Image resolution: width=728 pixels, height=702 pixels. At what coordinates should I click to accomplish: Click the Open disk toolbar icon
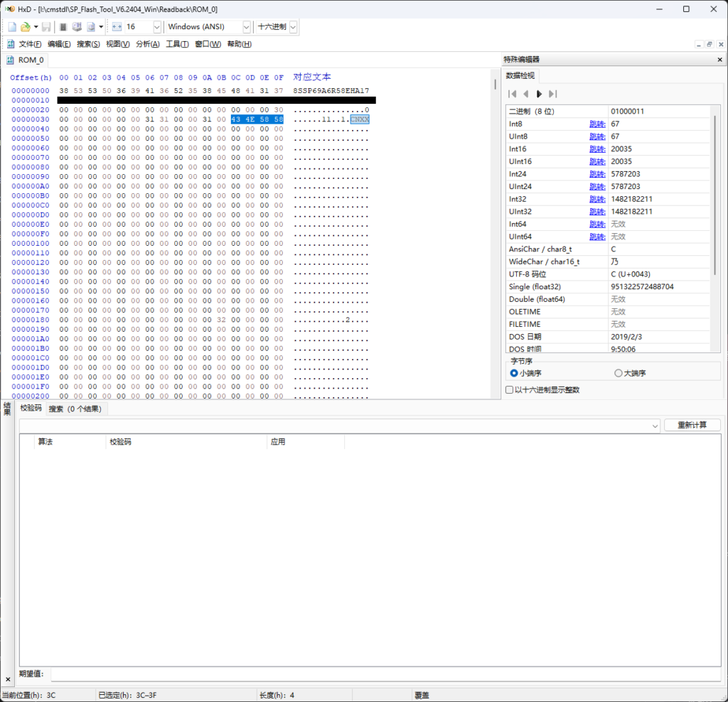click(x=77, y=27)
